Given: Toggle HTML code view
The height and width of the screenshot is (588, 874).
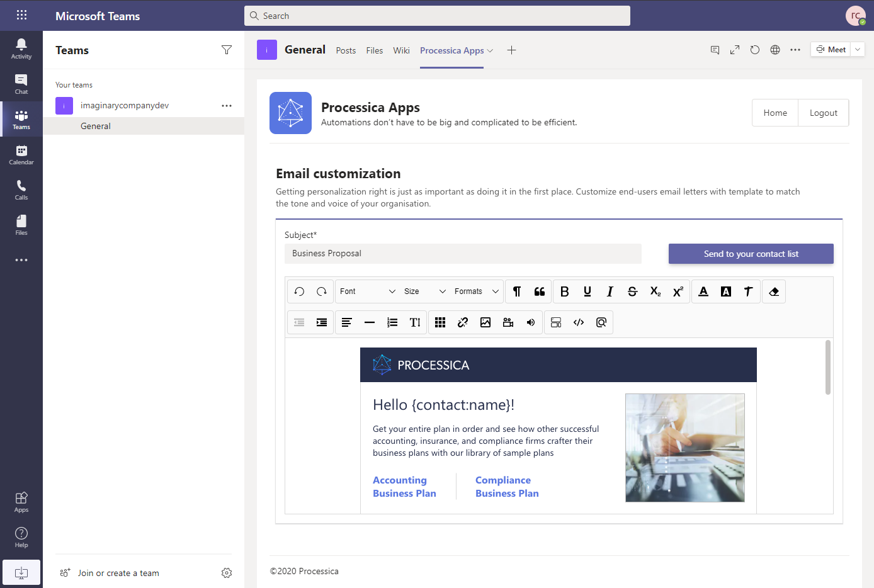Looking at the screenshot, I should (x=579, y=322).
